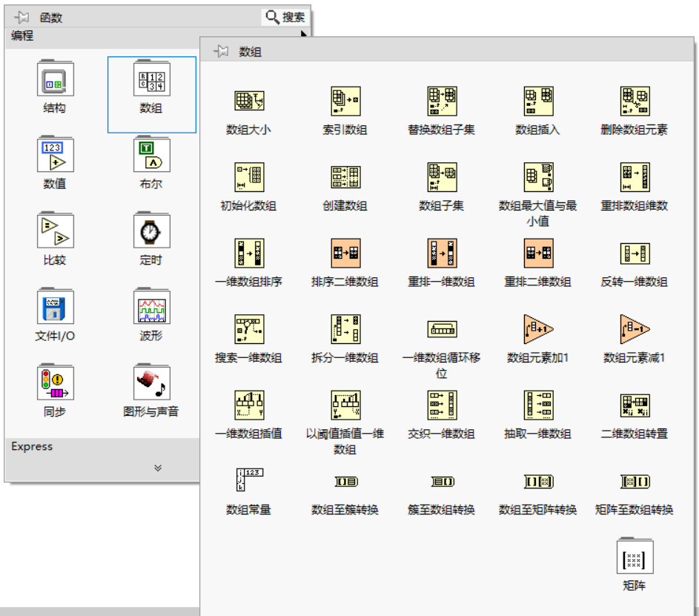Click the 搜索 search button
Image resolution: width=699 pixels, height=616 pixels.
(x=285, y=17)
